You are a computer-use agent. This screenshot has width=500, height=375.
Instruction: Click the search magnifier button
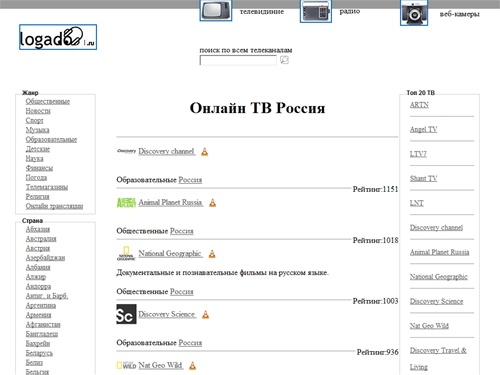[284, 60]
